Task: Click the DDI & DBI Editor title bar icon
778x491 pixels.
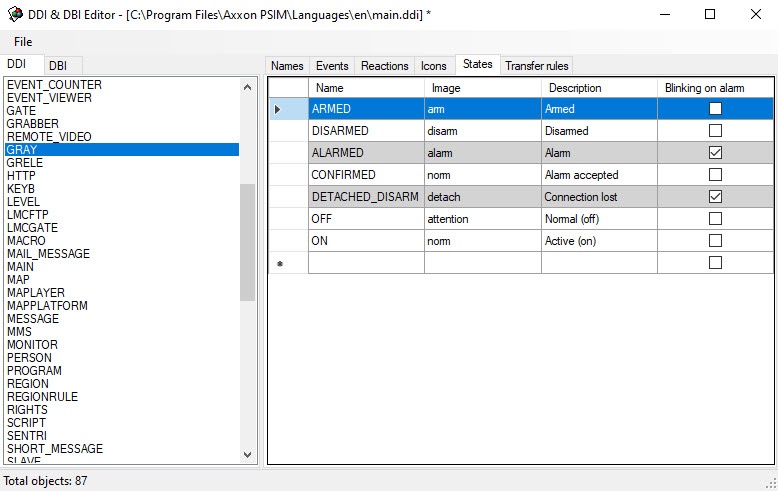Action: [x=15, y=14]
